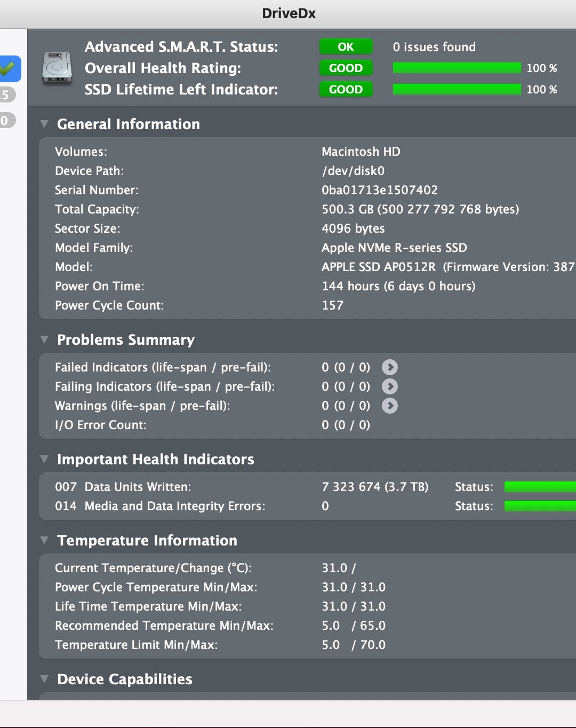Click GOOD badge for Overall Health Rating
Screen dimensions: 576x728
click(346, 68)
